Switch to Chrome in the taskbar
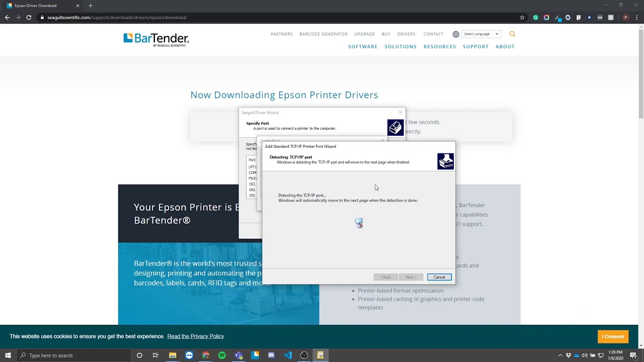 (206, 355)
